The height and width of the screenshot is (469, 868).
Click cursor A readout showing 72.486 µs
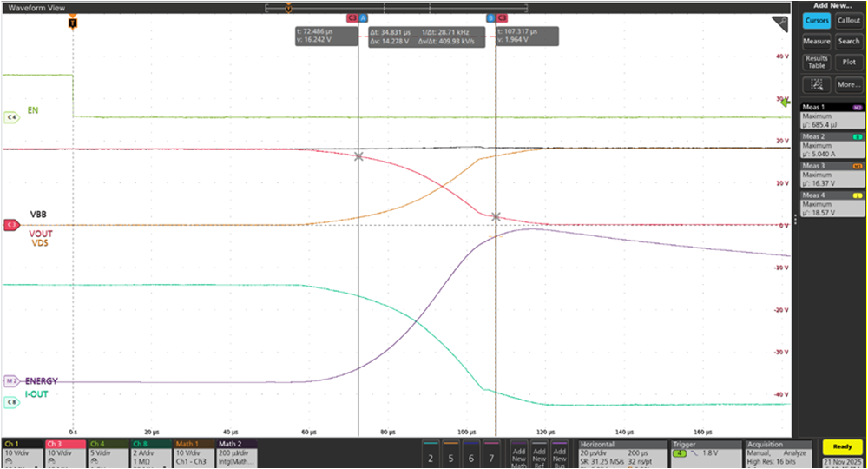click(326, 36)
